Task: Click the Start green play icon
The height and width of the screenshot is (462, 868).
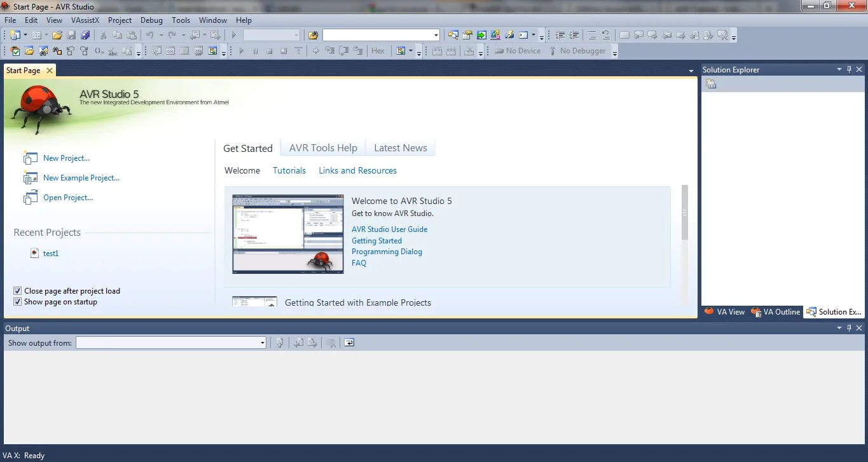Action: pyautogui.click(x=233, y=35)
